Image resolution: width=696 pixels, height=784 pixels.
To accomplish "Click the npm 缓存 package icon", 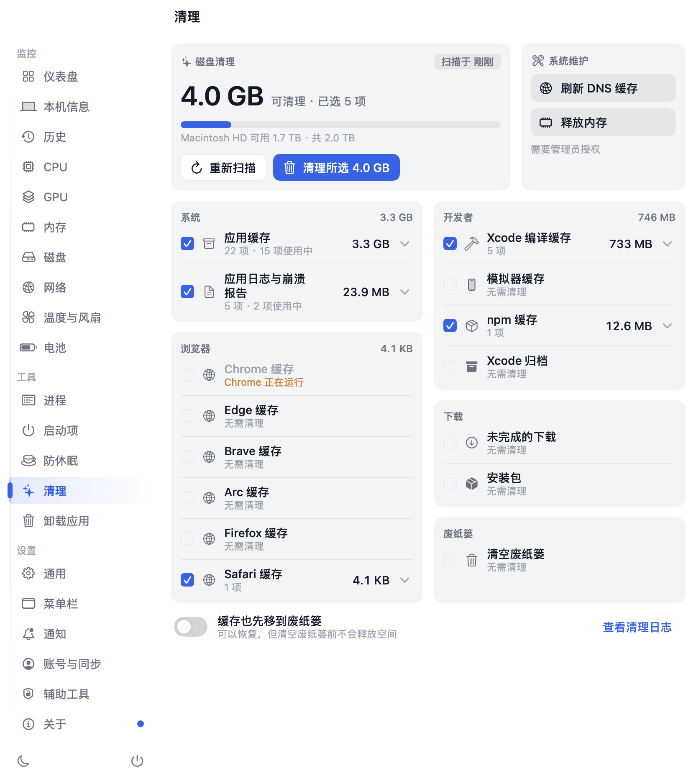I will click(x=471, y=326).
